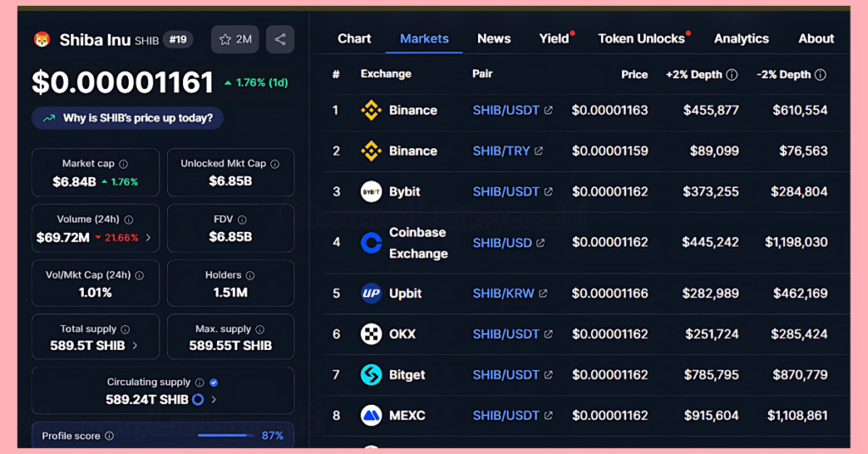Open Bitget SHIB/USDT pair link
Screen dimensions: 868x454
506,375
